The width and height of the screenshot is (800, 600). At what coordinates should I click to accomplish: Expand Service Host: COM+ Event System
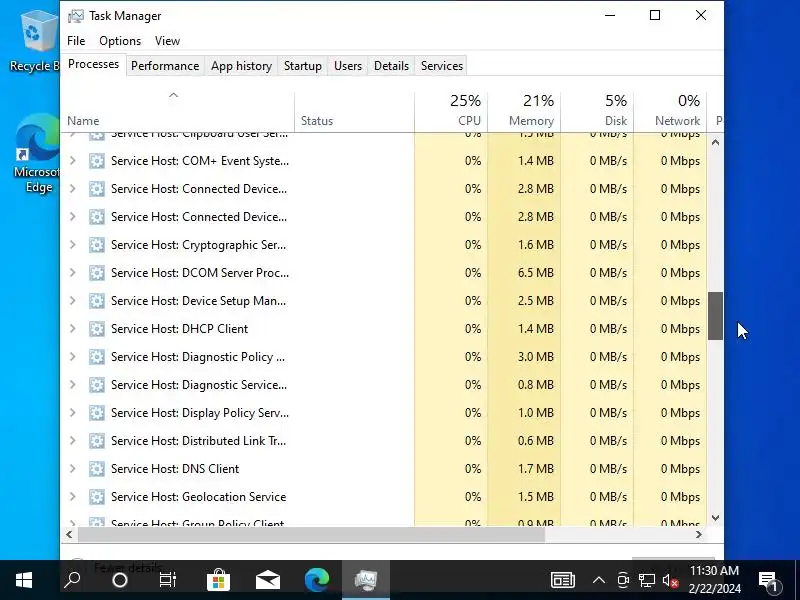(x=72, y=161)
